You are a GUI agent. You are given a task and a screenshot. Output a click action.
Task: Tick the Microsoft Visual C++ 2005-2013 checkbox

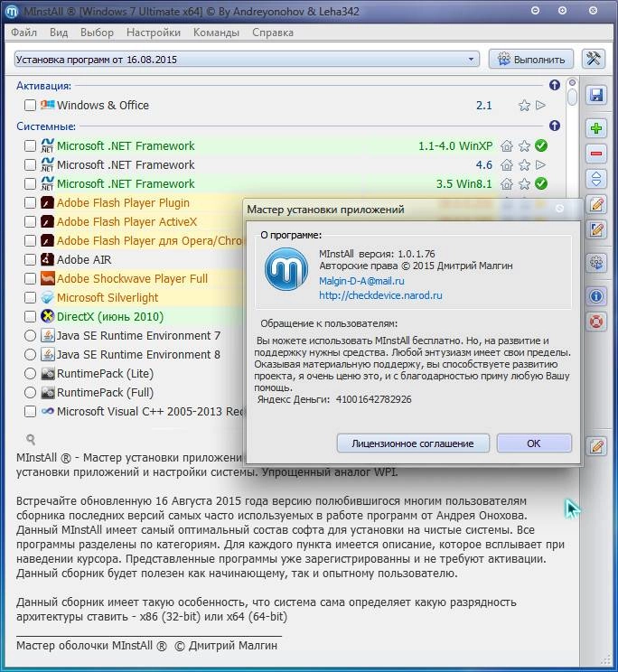pyautogui.click(x=30, y=412)
